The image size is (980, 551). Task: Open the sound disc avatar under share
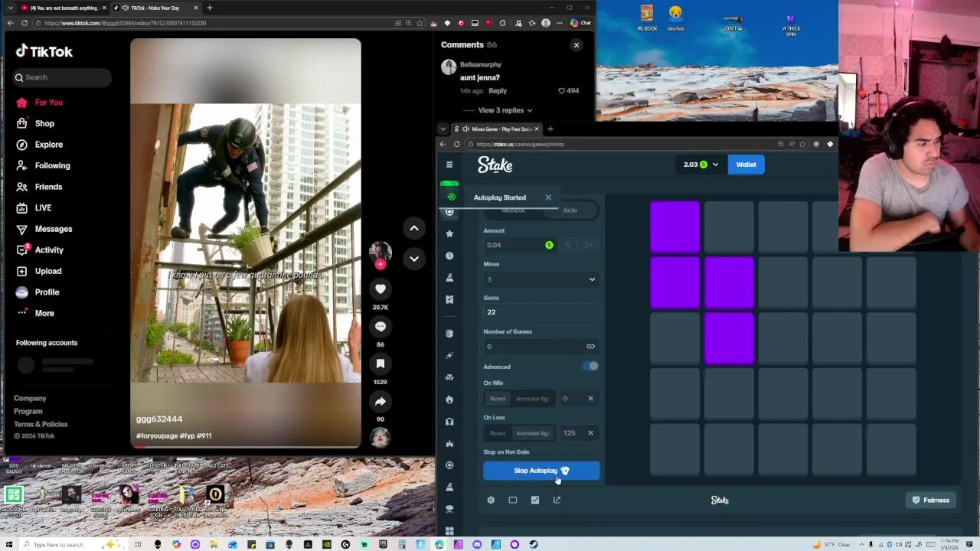coord(381,436)
